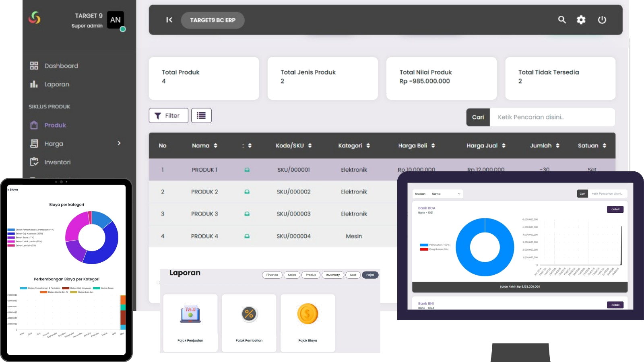Viewport: 644px width, 362px height.
Task: Click the Ketik Pencarian disini search field
Action: [x=551, y=117]
